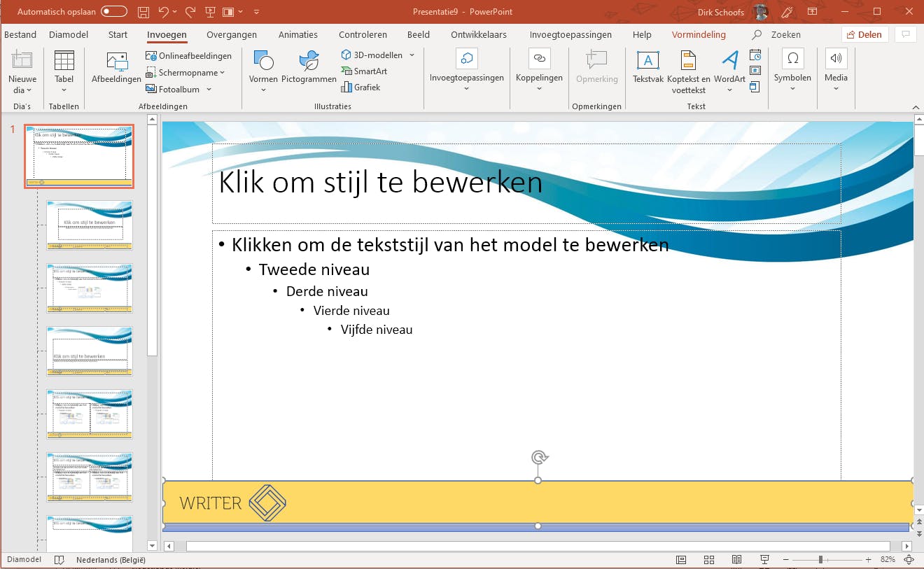Open the 3D-modellen dropdown arrow
The width and height of the screenshot is (924, 569).
click(412, 55)
